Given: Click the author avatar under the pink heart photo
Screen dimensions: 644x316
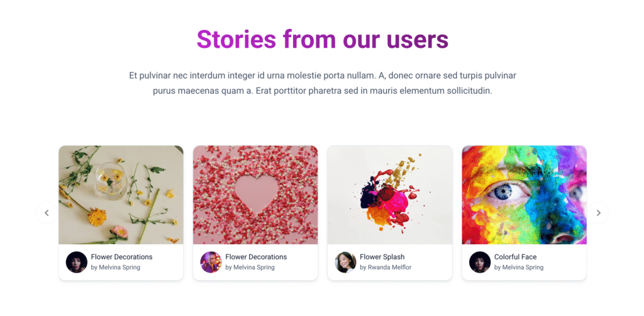Looking at the screenshot, I should point(211,262).
